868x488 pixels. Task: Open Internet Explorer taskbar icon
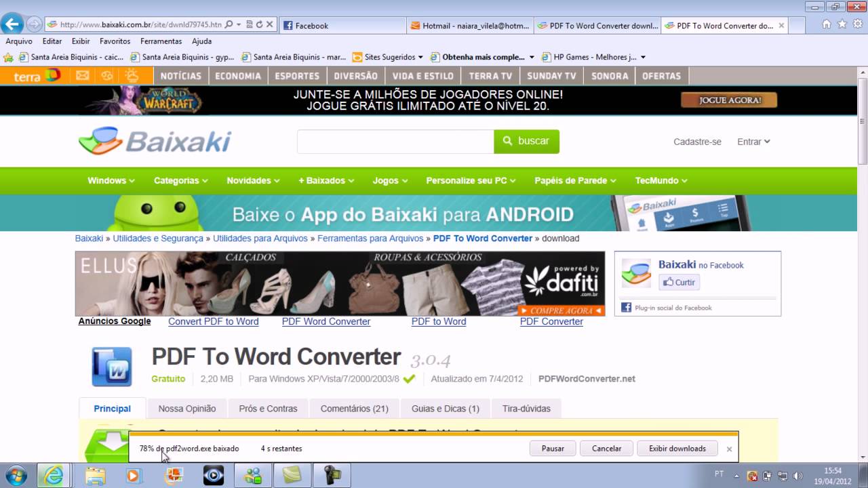point(54,475)
